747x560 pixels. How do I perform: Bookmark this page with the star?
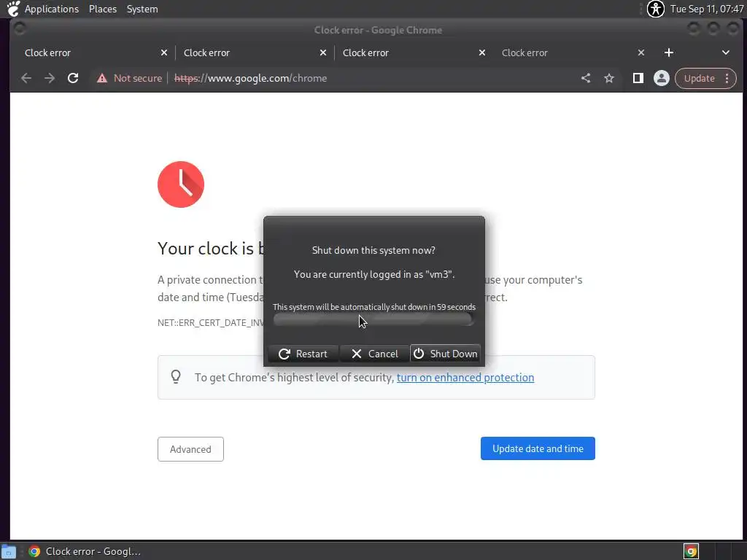(x=609, y=78)
